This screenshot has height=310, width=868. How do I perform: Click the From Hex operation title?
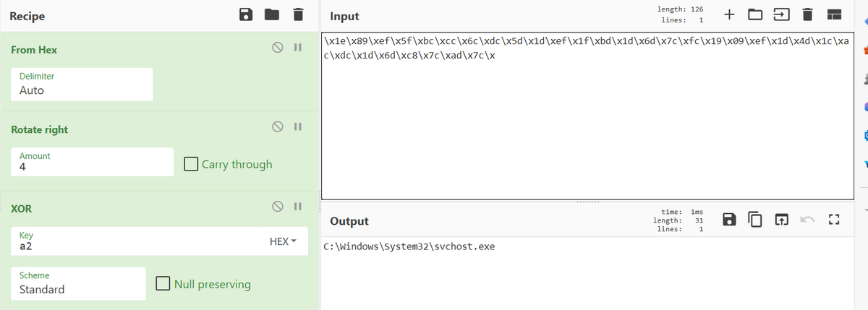(34, 50)
